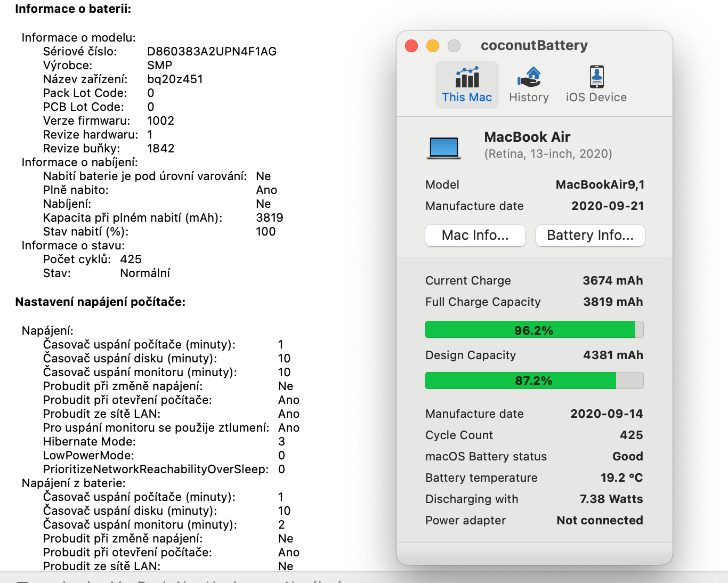
Task: Click the battery manufacture date 2020-09-14
Action: [606, 414]
